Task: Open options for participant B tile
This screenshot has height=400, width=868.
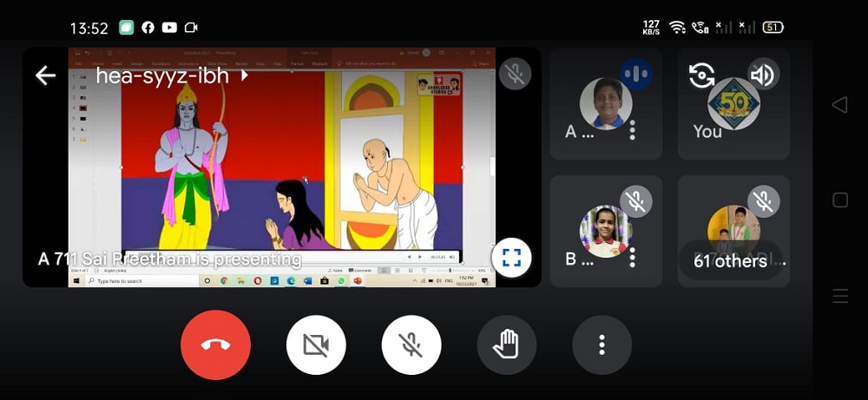Action: [633, 258]
